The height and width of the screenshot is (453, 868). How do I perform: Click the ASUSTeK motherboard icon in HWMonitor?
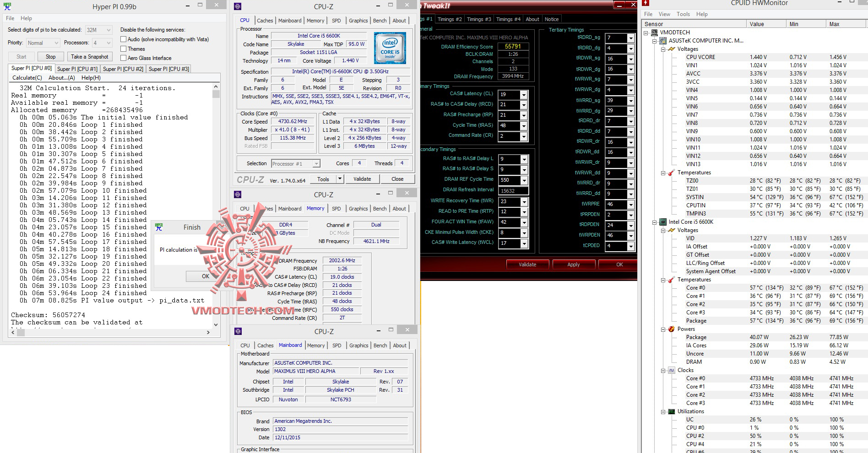(x=662, y=41)
